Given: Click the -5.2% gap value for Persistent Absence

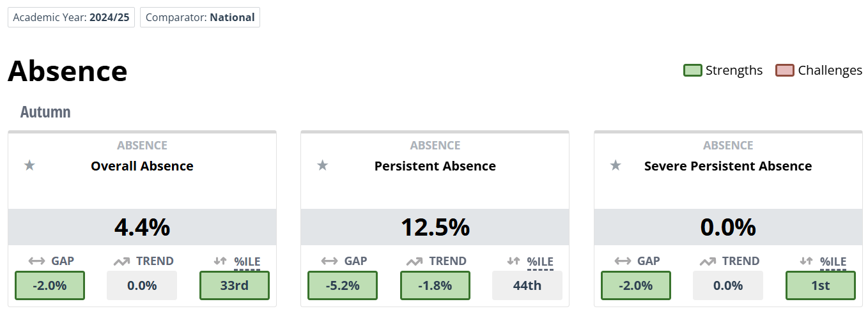Looking at the screenshot, I should 343,285.
